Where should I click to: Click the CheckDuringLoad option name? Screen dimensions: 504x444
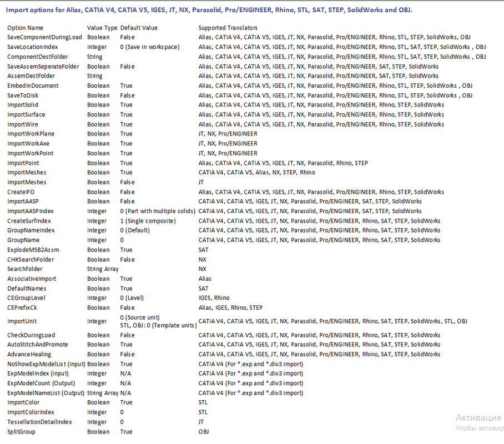tap(31, 335)
